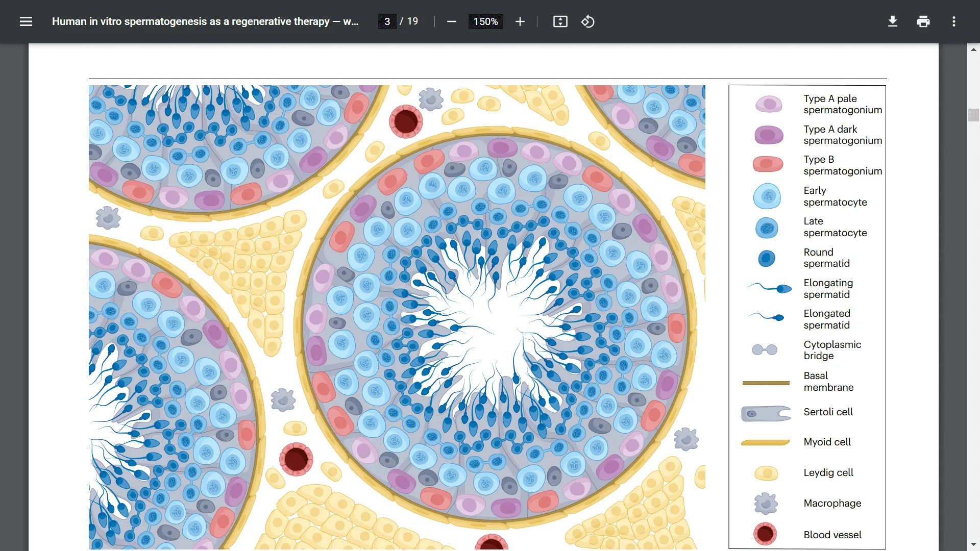Download the PDF file

pos(893,21)
